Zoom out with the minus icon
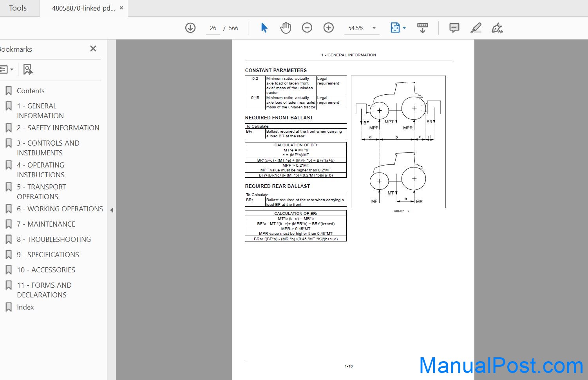This screenshot has height=380, width=588. pos(307,28)
